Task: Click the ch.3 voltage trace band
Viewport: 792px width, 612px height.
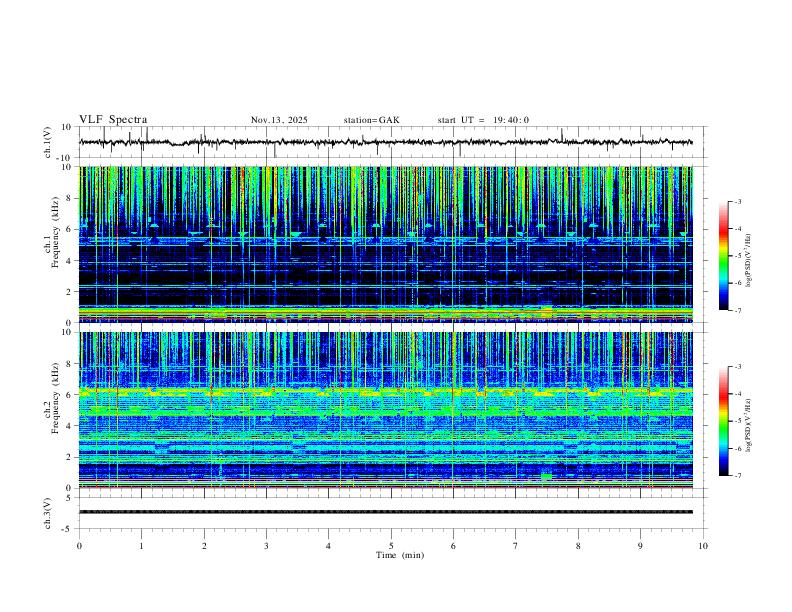Action: pos(386,512)
